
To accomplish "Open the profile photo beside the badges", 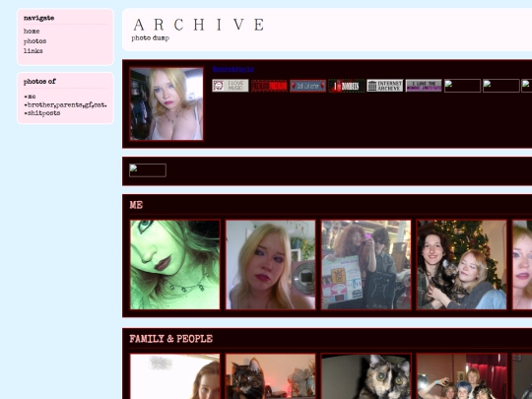I will (x=166, y=103).
